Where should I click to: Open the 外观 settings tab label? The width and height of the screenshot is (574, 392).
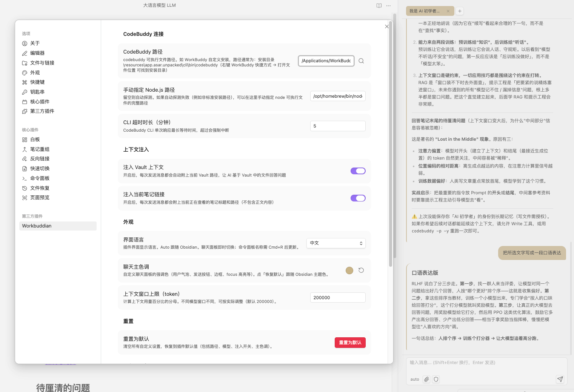click(35, 73)
